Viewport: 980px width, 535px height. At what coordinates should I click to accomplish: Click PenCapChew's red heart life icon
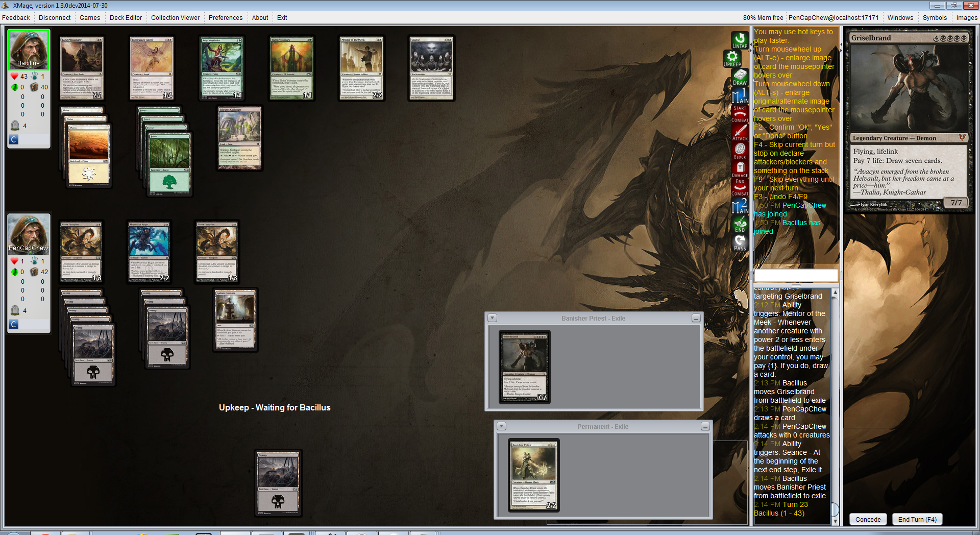pyautogui.click(x=14, y=261)
